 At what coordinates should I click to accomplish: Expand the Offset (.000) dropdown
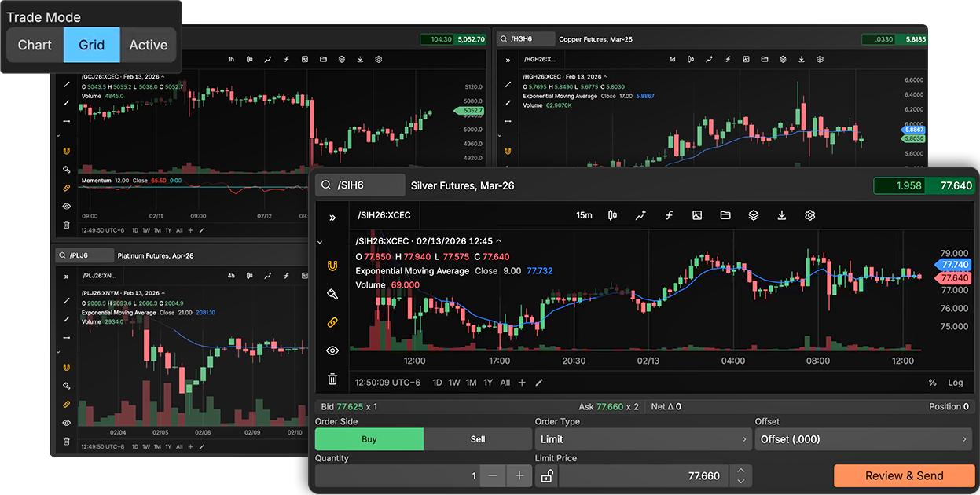point(863,439)
